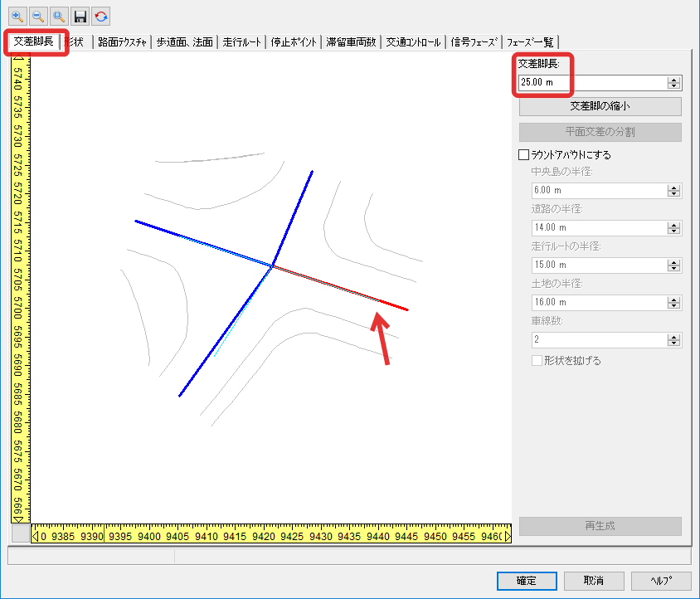
Task: Click the 取消 cancel button
Action: tap(594, 581)
